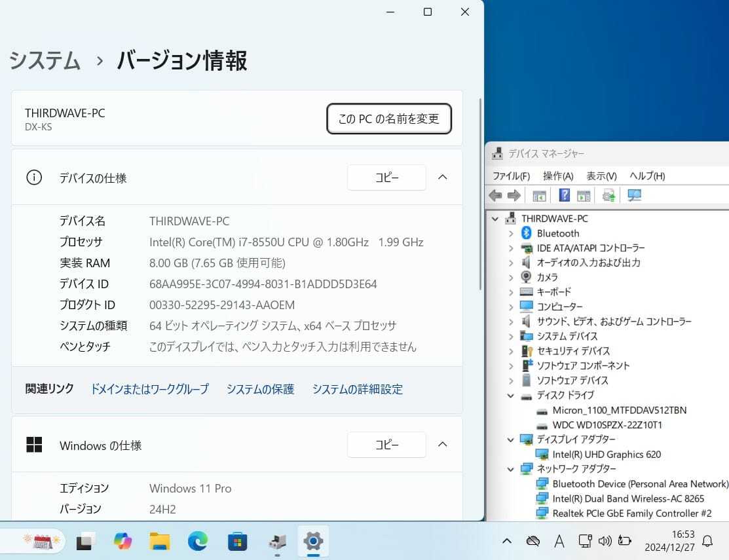Collapse the ディスプレイ アダプター tree node

coord(511,440)
